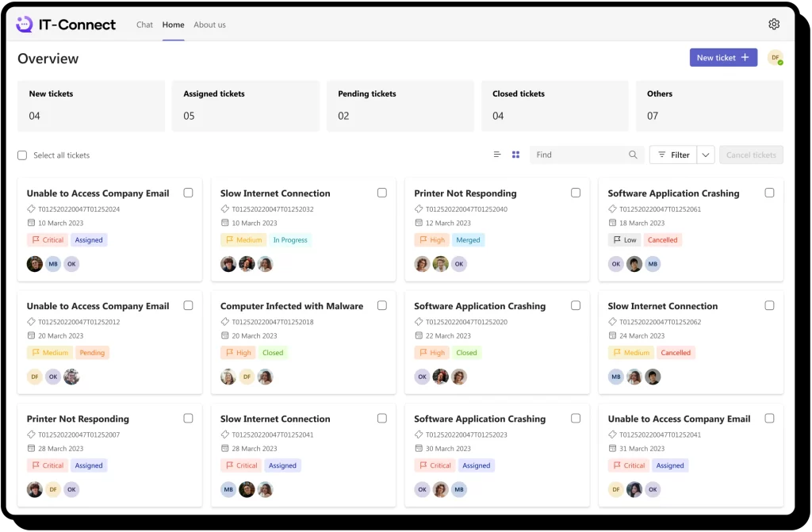Viewport: 812px width, 532px height.
Task: Click the MB avatar on Software Application Crashing Low ticket
Action: [x=653, y=264]
